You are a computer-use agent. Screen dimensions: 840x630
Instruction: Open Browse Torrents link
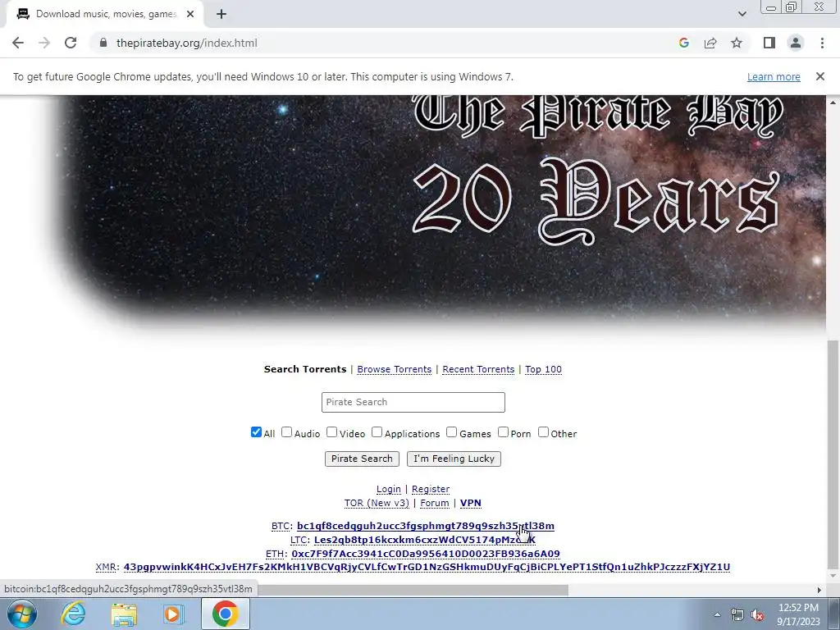[395, 369]
